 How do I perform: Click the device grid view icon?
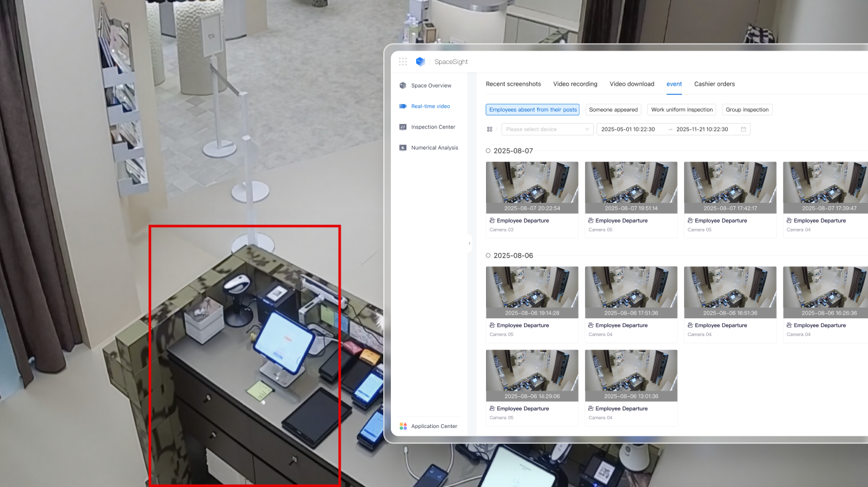[x=490, y=129]
